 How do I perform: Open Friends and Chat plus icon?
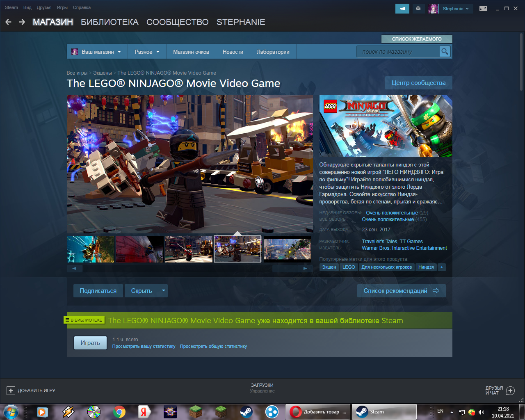coord(510,390)
